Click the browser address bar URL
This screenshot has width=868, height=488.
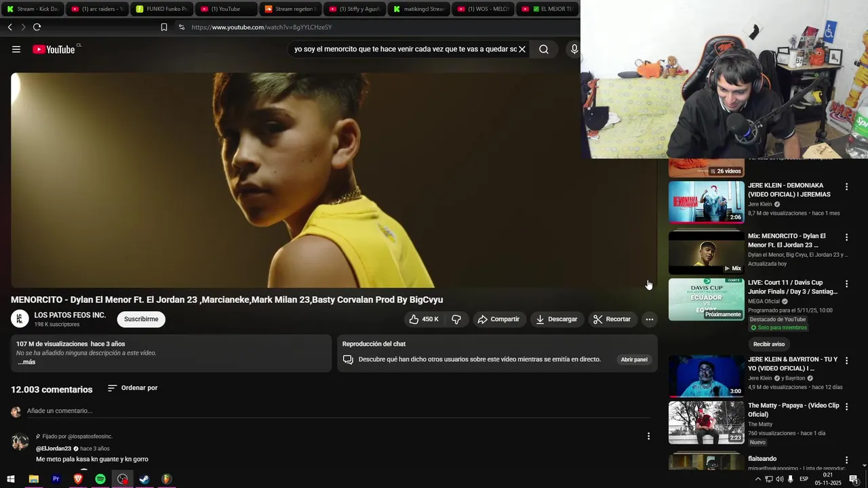[262, 27]
